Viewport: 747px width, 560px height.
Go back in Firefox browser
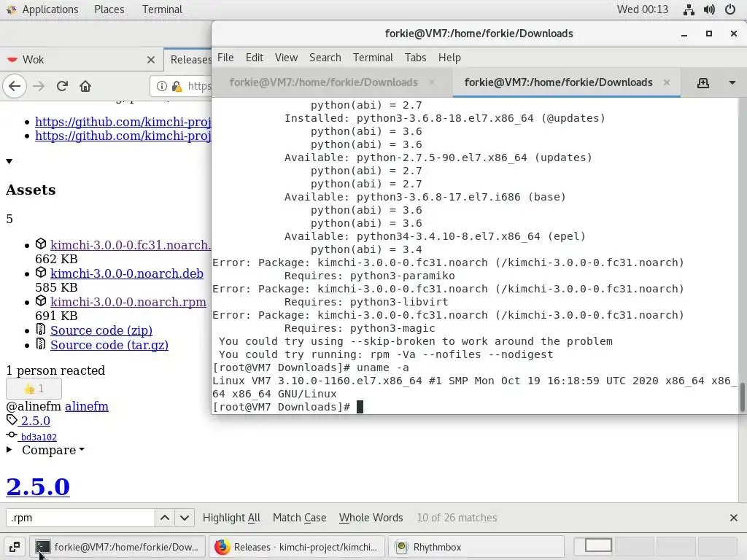tap(15, 86)
